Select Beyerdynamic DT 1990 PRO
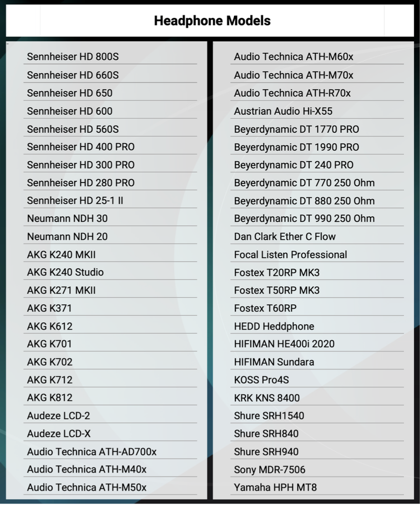Screen dimensions: 420x505 (296, 147)
